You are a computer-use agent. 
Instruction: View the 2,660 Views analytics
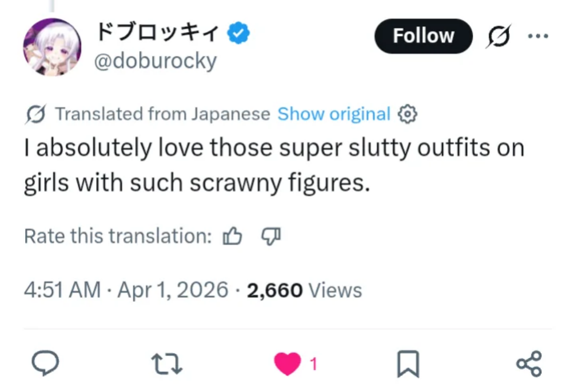(x=305, y=290)
